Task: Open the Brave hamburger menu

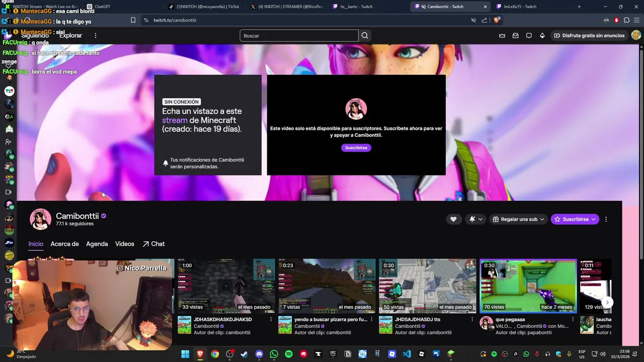Action: (x=637, y=20)
